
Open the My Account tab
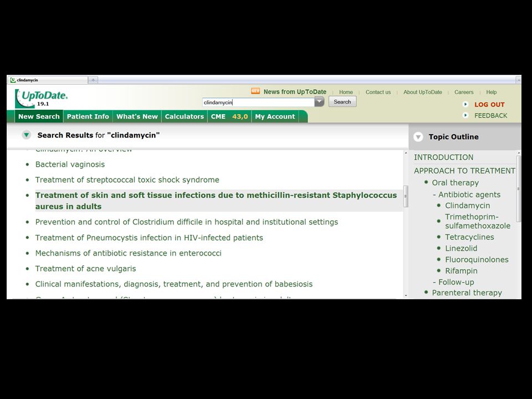pyautogui.click(x=275, y=116)
